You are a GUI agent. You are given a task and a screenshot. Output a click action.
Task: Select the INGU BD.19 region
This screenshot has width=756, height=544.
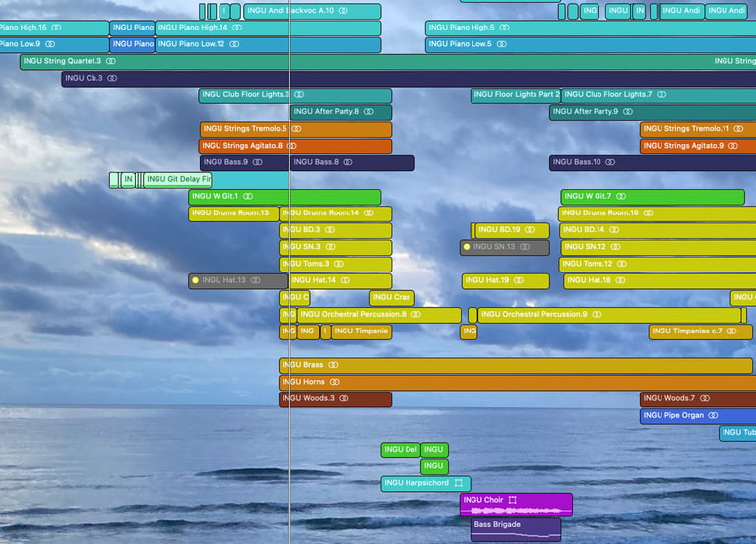click(x=513, y=230)
